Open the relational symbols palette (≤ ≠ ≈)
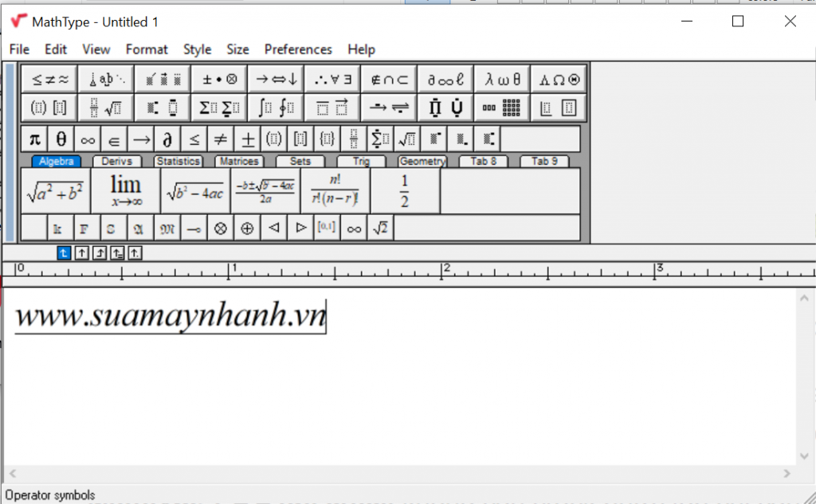 49,79
